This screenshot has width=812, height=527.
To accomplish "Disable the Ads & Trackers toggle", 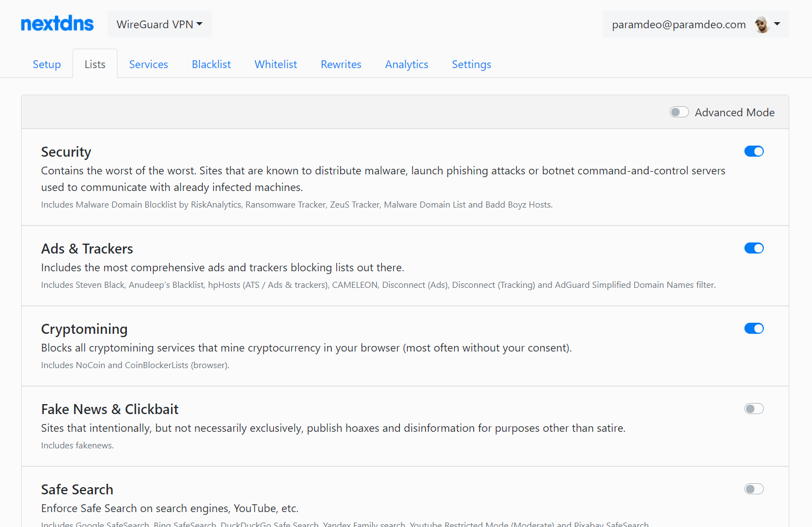I will point(754,248).
